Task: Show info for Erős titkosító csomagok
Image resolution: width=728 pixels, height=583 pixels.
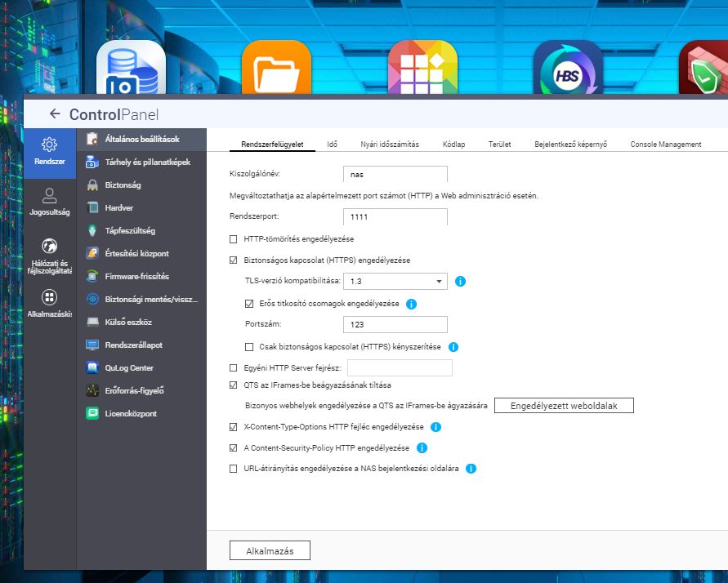Action: (411, 304)
